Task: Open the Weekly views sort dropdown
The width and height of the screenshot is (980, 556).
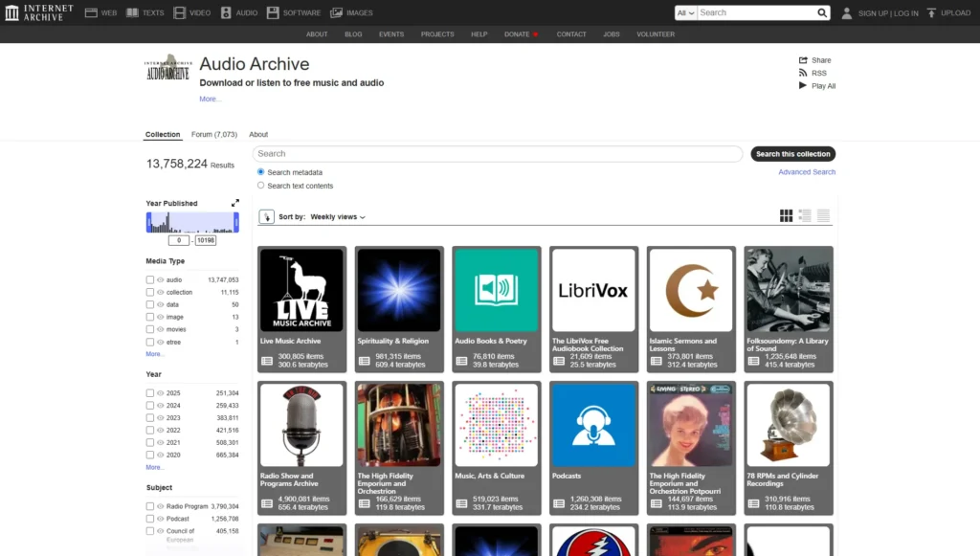Action: point(338,217)
